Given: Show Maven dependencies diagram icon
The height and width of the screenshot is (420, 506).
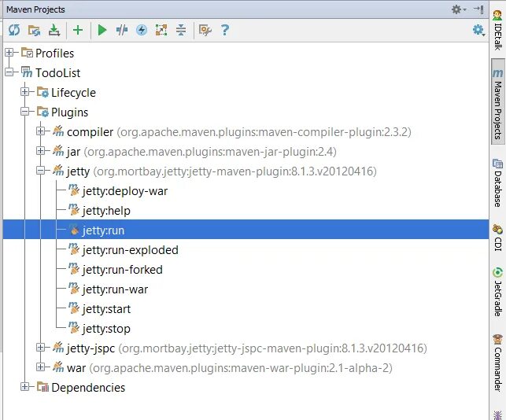Looking at the screenshot, I should (x=161, y=31).
